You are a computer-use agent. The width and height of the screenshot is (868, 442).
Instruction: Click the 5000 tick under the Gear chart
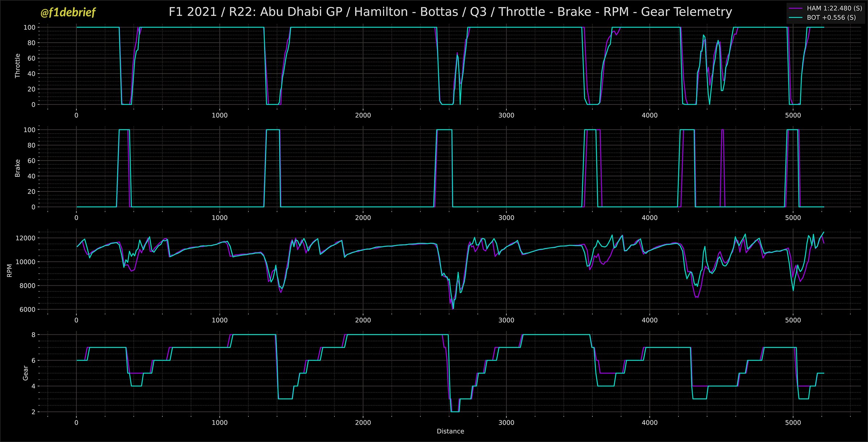(x=793, y=422)
